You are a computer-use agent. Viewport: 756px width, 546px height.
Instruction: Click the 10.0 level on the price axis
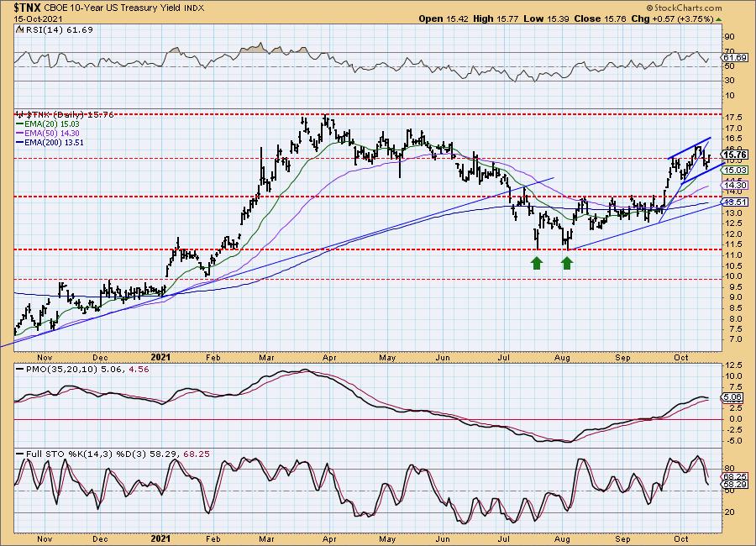(732, 276)
